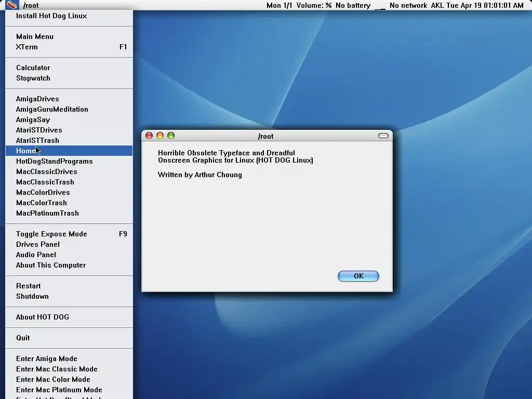Open MacClassicTrash menu item
Viewport: 532px width, 399px height.
69,182
